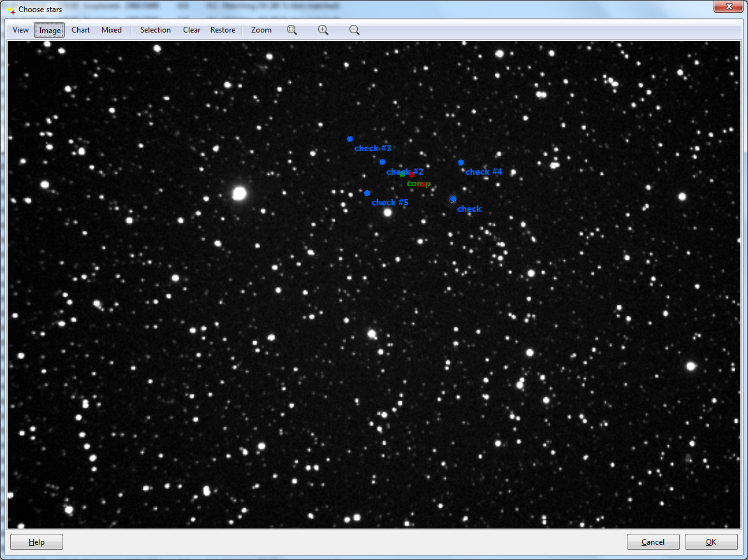748x560 pixels.
Task: Zoom out with the minus magnifier
Action: tap(355, 30)
